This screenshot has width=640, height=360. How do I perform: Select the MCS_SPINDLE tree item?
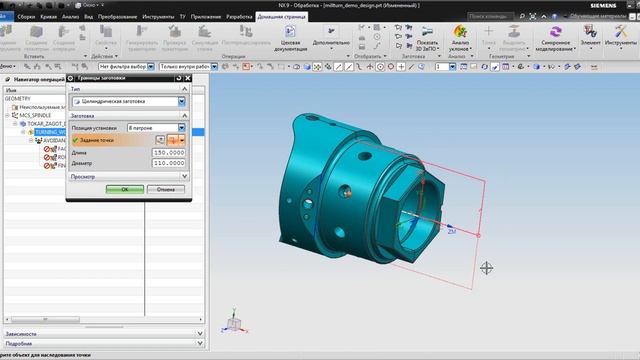point(35,116)
